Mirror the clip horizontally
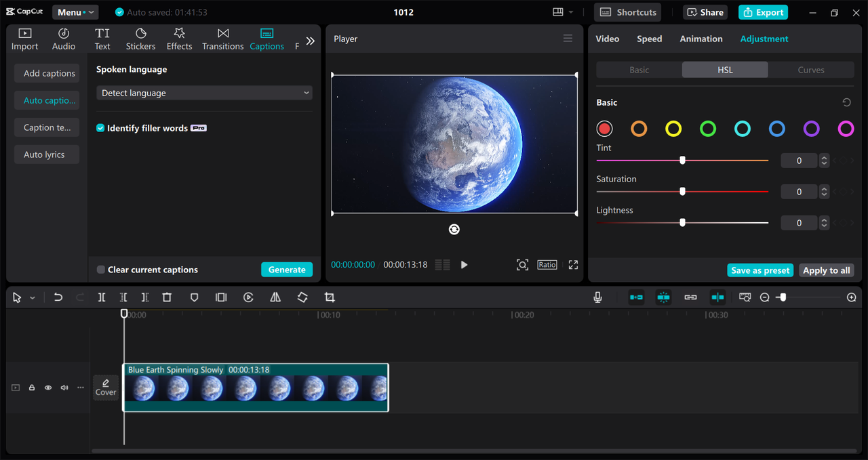 (275, 297)
